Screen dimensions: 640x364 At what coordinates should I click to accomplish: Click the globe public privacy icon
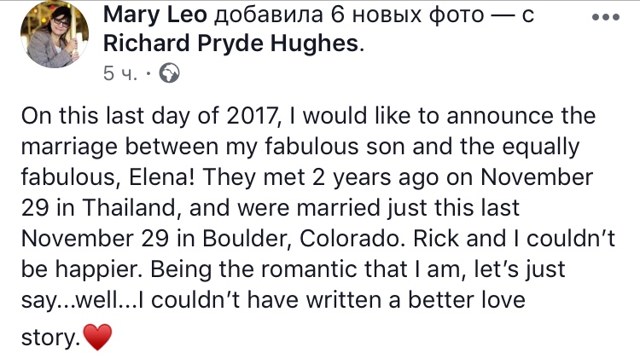click(x=170, y=73)
